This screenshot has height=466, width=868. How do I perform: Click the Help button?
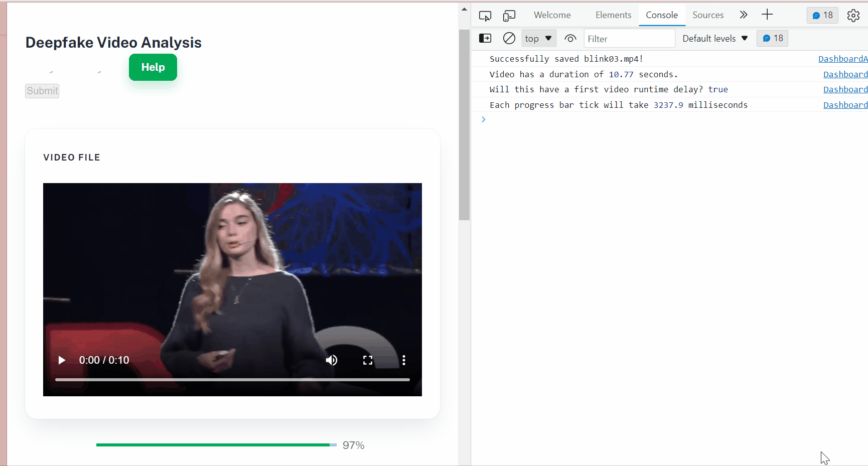[153, 67]
